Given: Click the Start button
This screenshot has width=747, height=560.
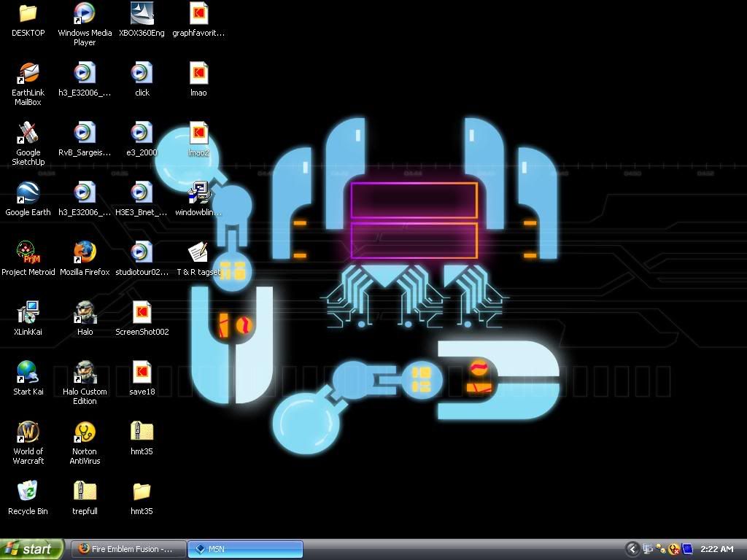Looking at the screenshot, I should (x=31, y=549).
